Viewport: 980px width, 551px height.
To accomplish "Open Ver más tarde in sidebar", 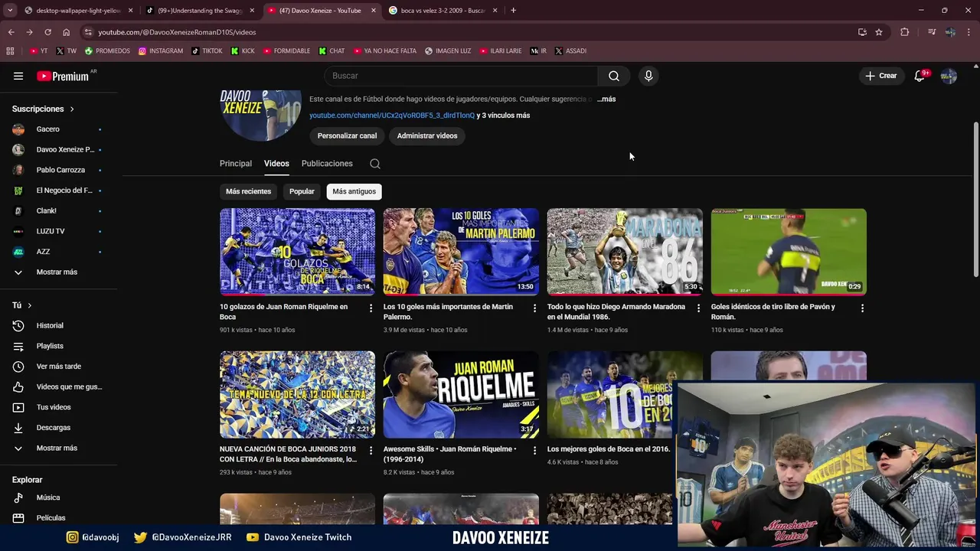I will (x=58, y=367).
